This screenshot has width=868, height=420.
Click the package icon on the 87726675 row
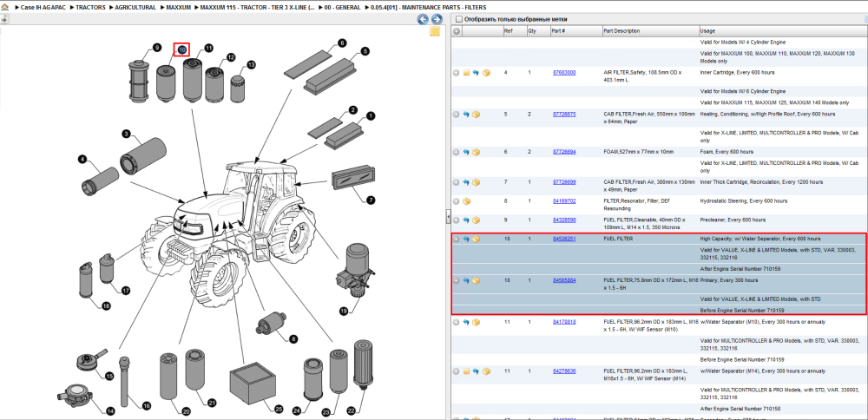point(476,114)
